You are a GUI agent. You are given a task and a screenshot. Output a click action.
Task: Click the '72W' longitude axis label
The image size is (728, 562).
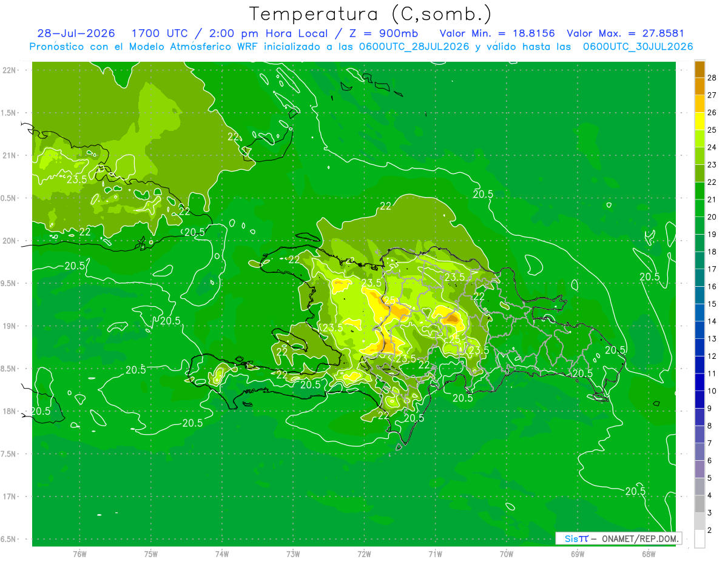click(364, 554)
